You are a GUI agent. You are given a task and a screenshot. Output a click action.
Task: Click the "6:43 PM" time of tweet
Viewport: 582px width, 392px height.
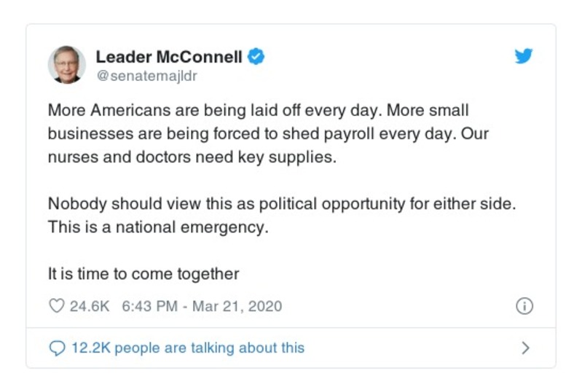[149, 306]
